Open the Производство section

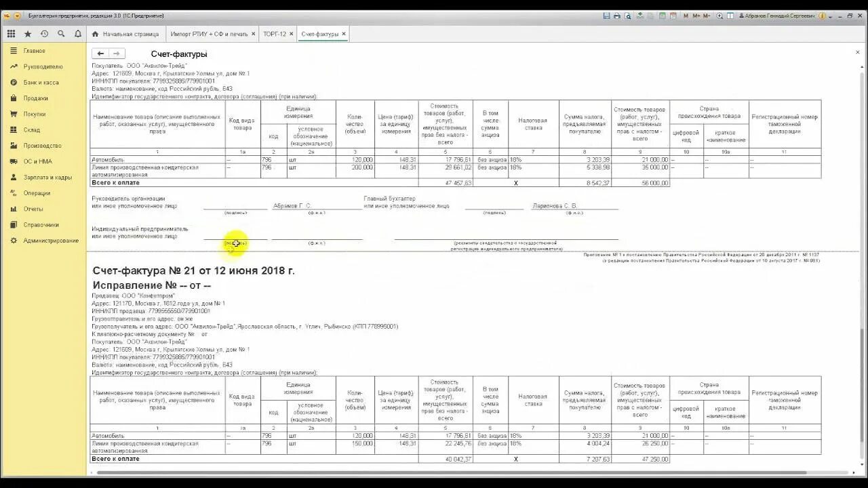point(42,146)
